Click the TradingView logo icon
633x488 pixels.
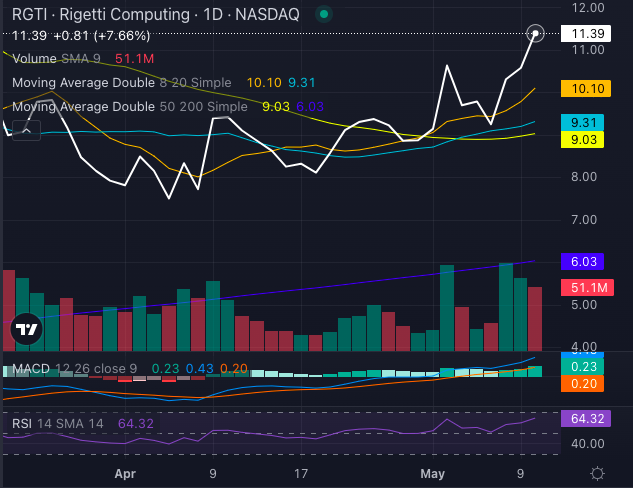(x=26, y=329)
